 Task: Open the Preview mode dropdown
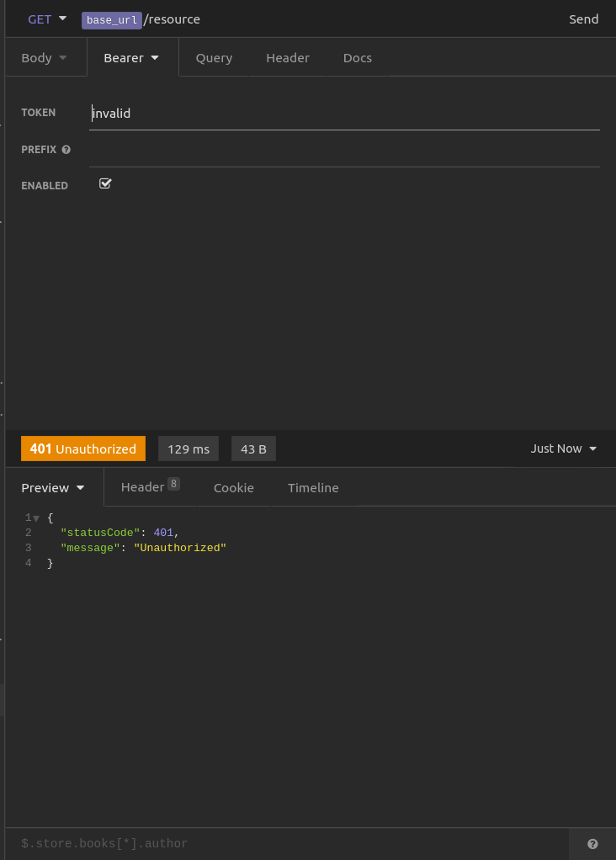click(x=53, y=487)
